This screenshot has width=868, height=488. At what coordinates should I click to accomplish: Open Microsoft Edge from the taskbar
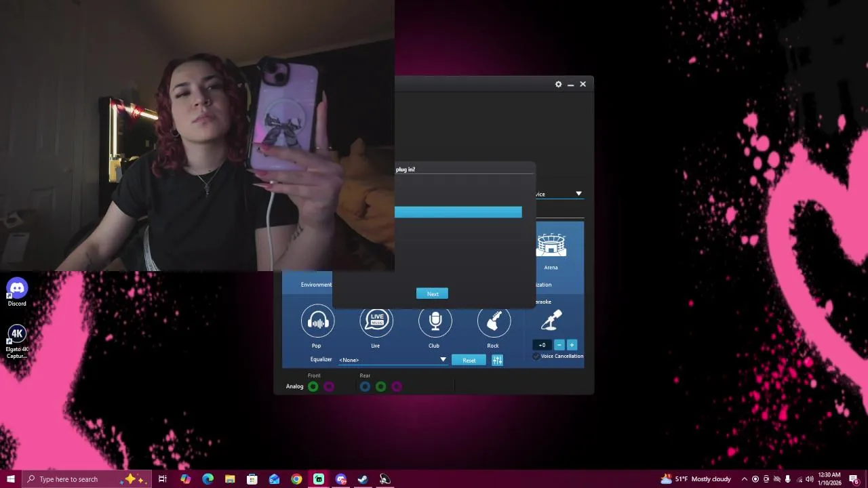(x=208, y=479)
